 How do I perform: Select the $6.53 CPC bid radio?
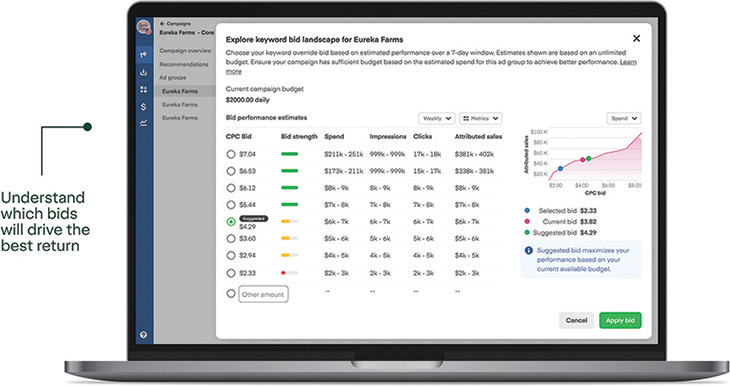tap(230, 171)
